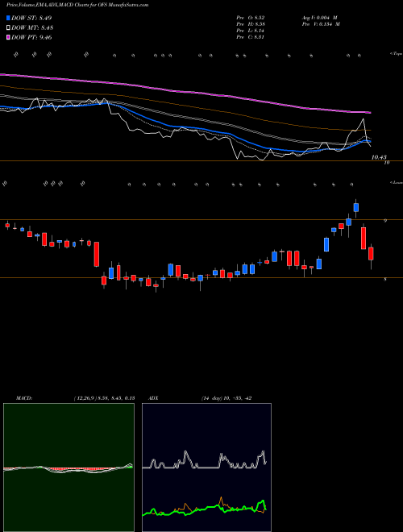
Task: Click the last red candlestick on the right
Action: click(x=371, y=254)
